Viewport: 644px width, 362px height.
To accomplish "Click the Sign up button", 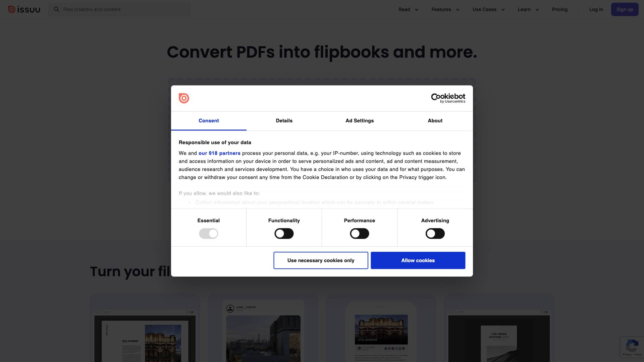I will point(625,9).
